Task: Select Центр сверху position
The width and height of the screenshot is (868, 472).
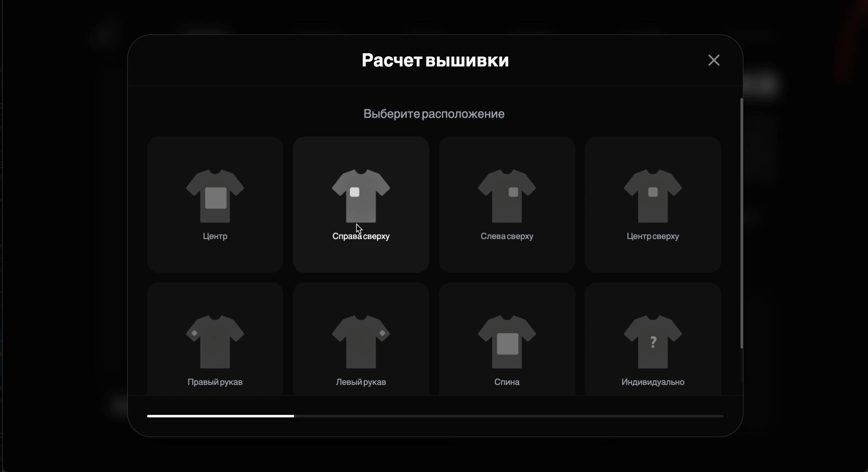Action: pos(652,204)
